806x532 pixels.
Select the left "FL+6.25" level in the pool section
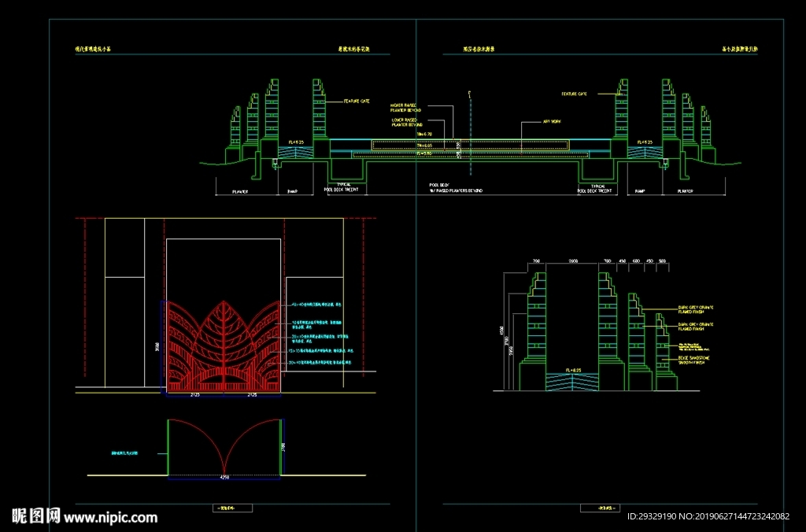(296, 142)
